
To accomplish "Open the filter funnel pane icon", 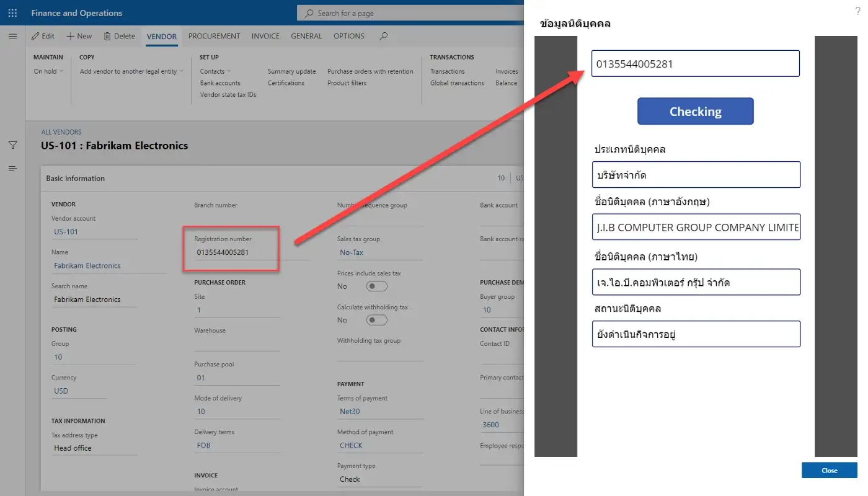I will [12, 145].
